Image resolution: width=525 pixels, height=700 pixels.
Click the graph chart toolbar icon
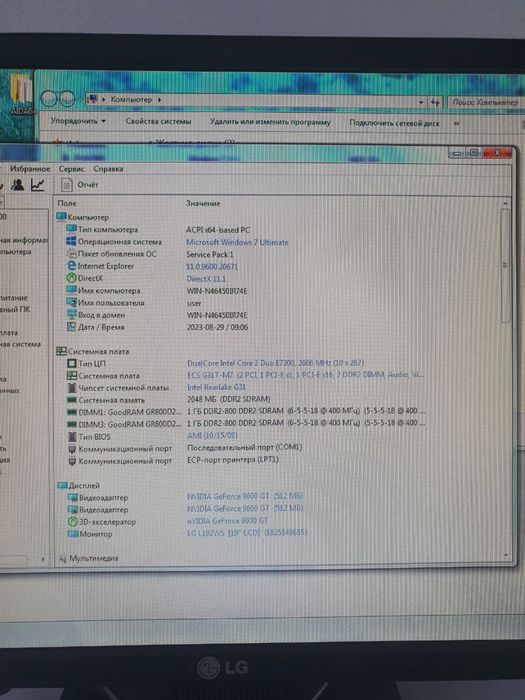(x=38, y=184)
